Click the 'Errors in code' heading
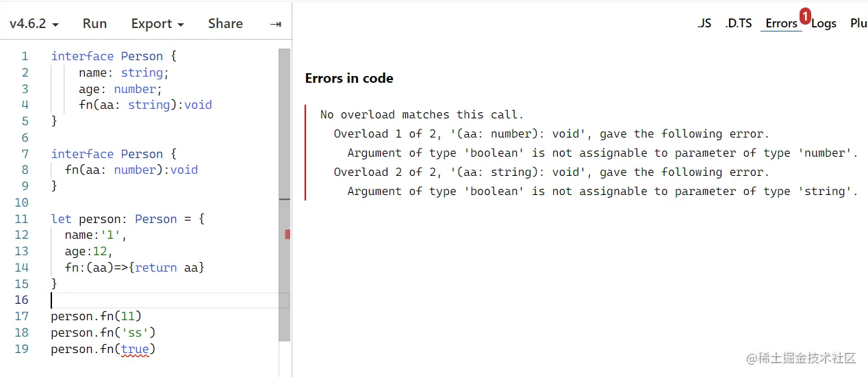 pos(349,78)
